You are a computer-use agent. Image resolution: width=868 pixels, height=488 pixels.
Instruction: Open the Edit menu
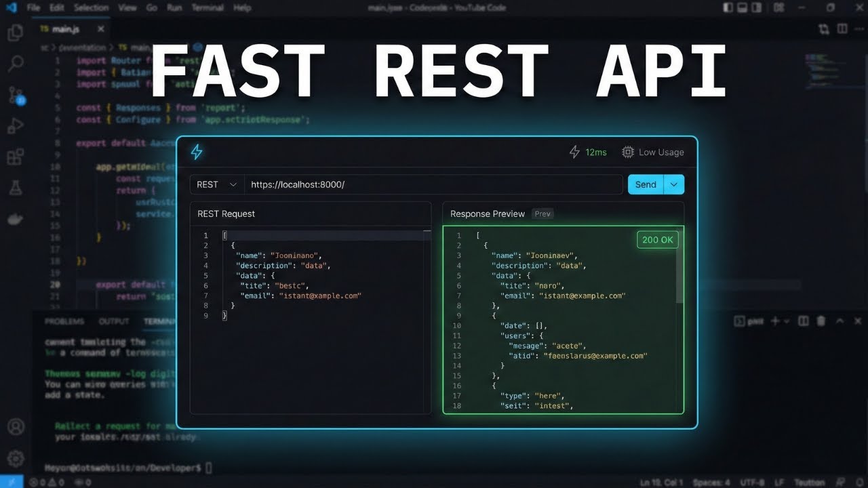pyautogui.click(x=57, y=7)
